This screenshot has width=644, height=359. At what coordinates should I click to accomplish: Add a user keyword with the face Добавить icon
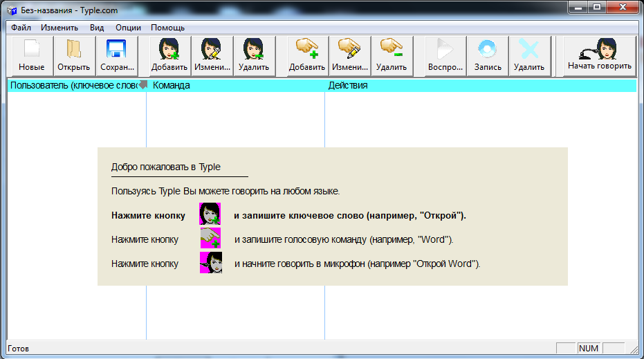[169, 55]
